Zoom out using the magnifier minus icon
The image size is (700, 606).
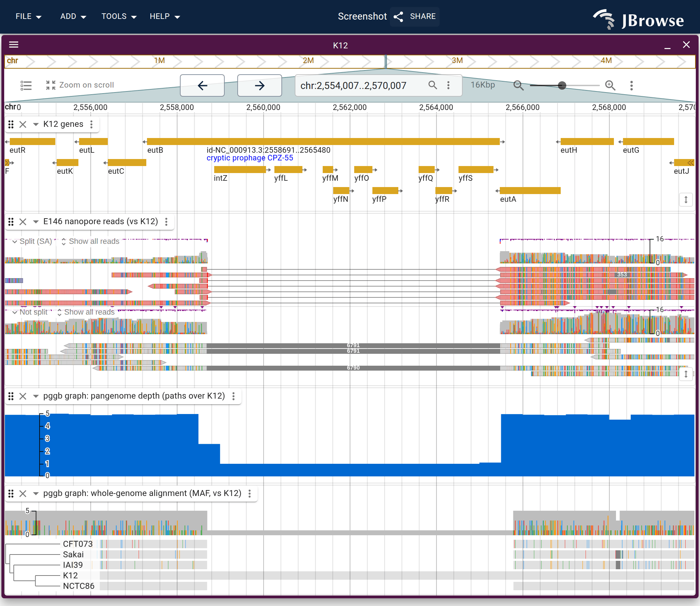[518, 85]
